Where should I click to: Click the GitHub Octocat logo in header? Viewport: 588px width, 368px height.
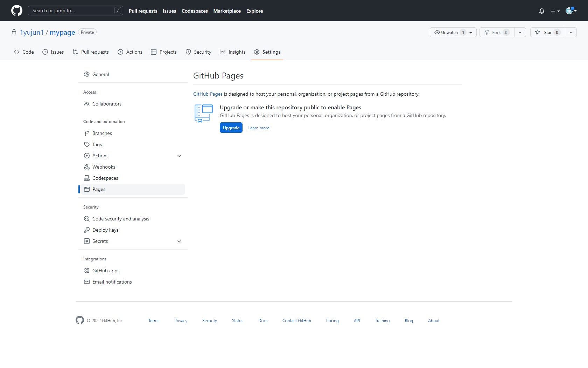[17, 11]
